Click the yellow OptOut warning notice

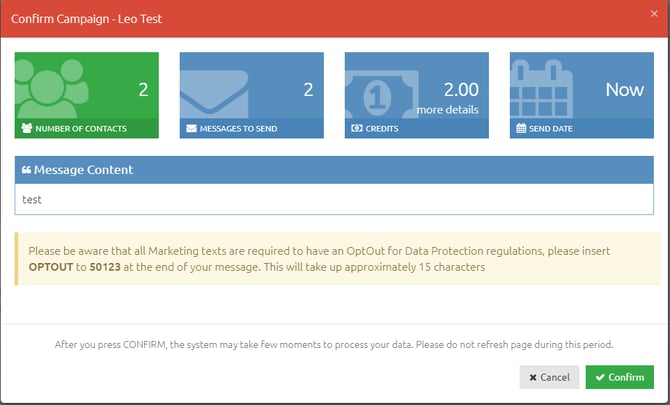point(334,259)
